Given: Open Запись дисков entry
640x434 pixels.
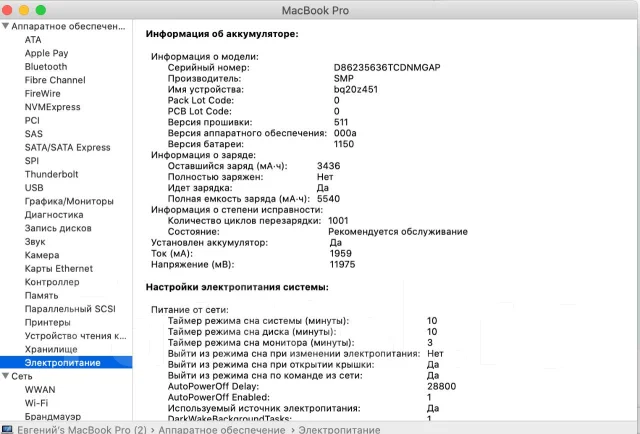Looking at the screenshot, I should 58,228.
